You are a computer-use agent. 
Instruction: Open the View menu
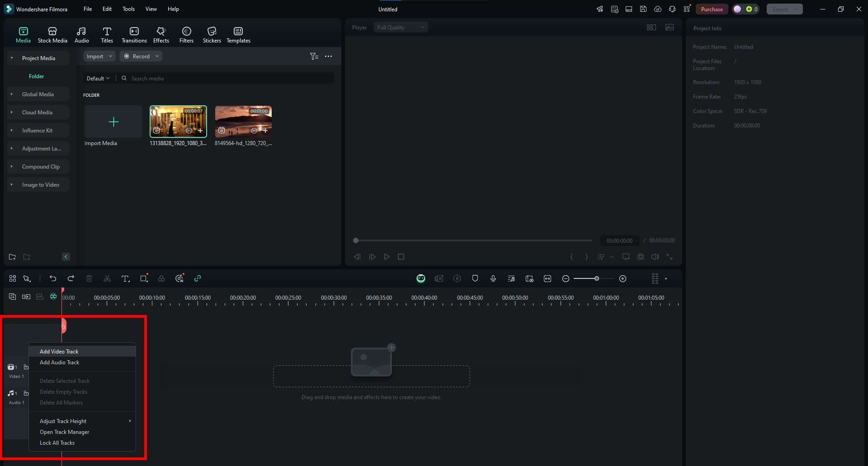click(151, 9)
